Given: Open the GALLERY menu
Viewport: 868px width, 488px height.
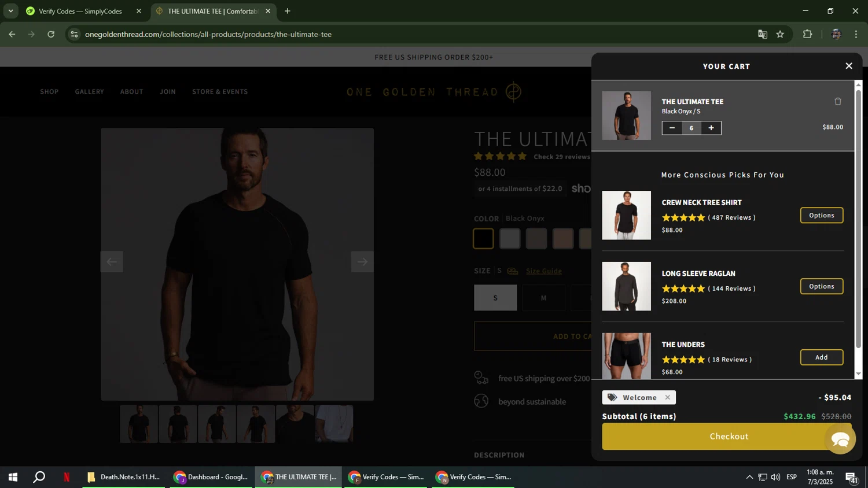Looking at the screenshot, I should click(90, 92).
